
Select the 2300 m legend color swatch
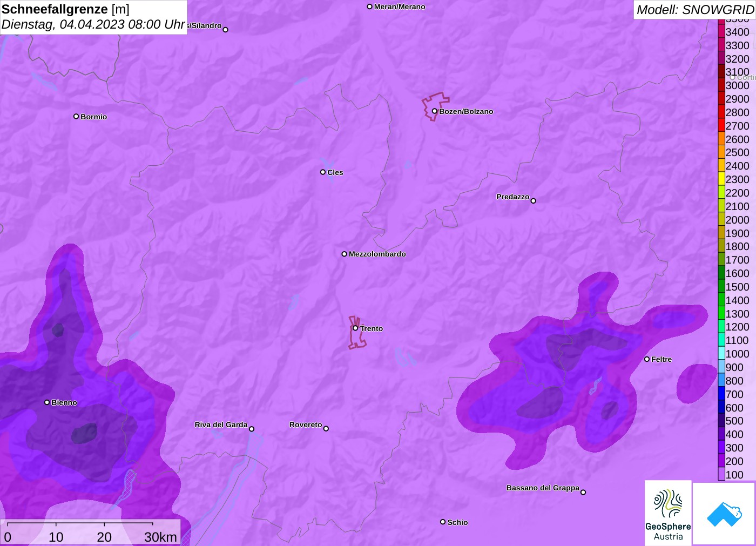[721, 179]
